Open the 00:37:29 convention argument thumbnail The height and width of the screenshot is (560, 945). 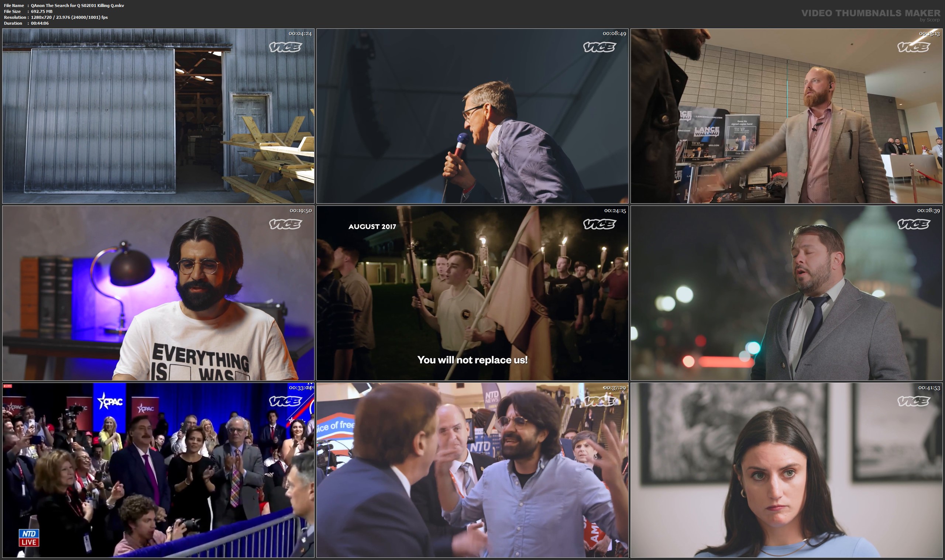(x=472, y=470)
